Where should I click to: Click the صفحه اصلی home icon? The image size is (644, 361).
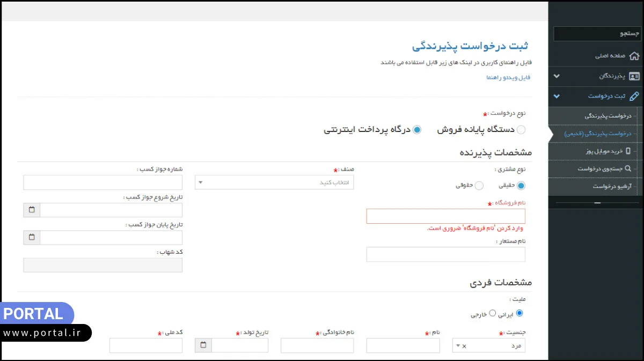click(635, 55)
